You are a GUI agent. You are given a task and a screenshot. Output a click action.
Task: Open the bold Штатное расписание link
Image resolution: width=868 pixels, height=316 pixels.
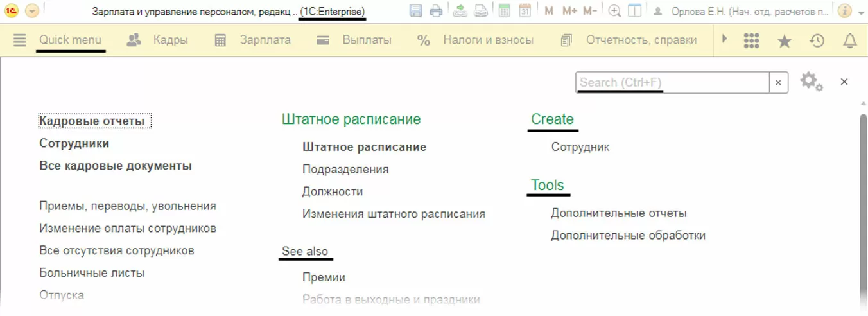[365, 147]
